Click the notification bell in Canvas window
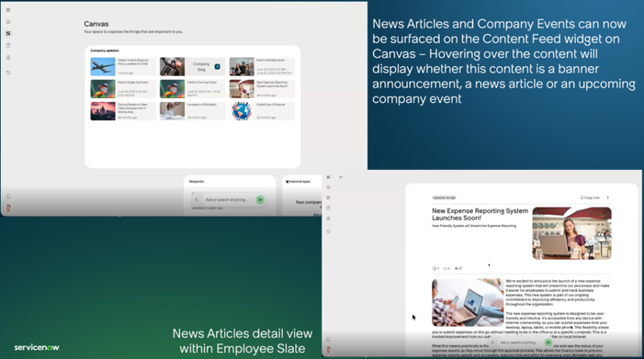 pyautogui.click(x=8, y=196)
